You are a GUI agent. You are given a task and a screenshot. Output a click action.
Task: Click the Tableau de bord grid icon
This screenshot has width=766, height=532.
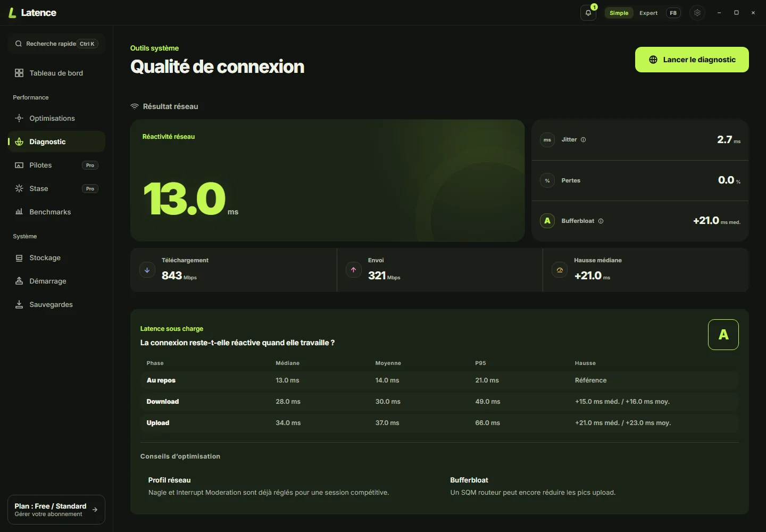(19, 73)
